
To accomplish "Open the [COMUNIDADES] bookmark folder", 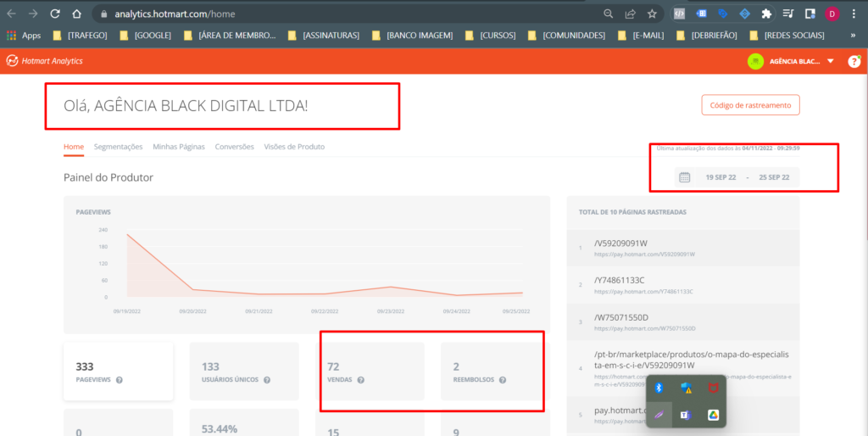I will pos(566,36).
